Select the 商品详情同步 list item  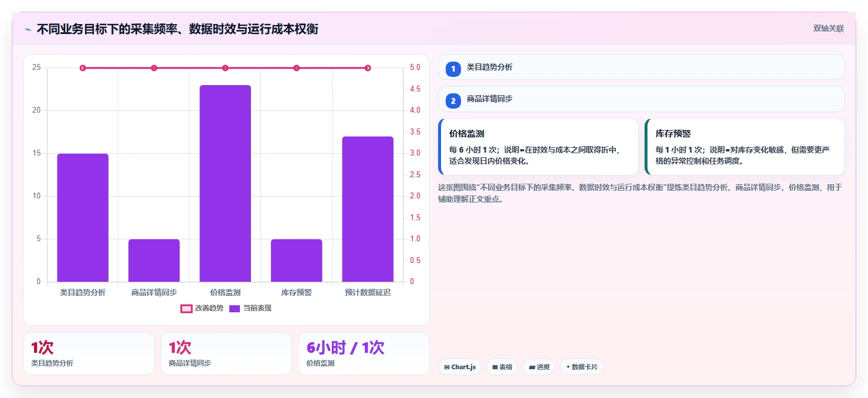pyautogui.click(x=642, y=99)
